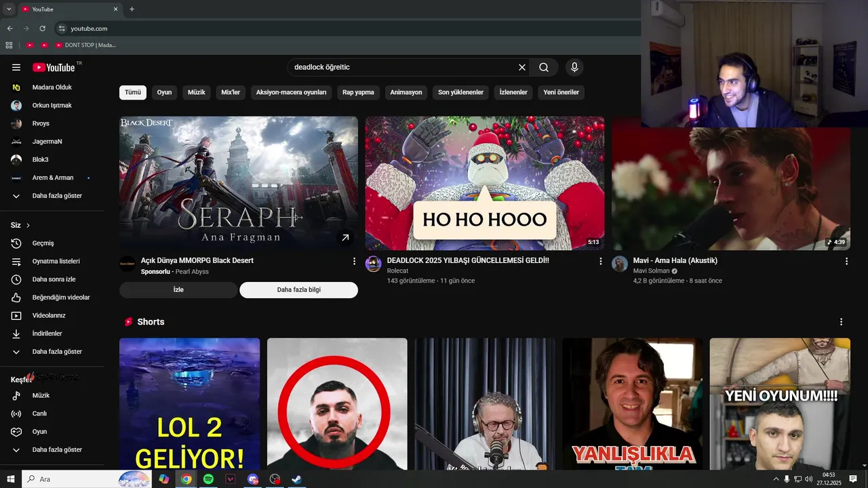This screenshot has height=488, width=868.
Task: Open the YouTube hamburger guide menu
Action: [16, 67]
